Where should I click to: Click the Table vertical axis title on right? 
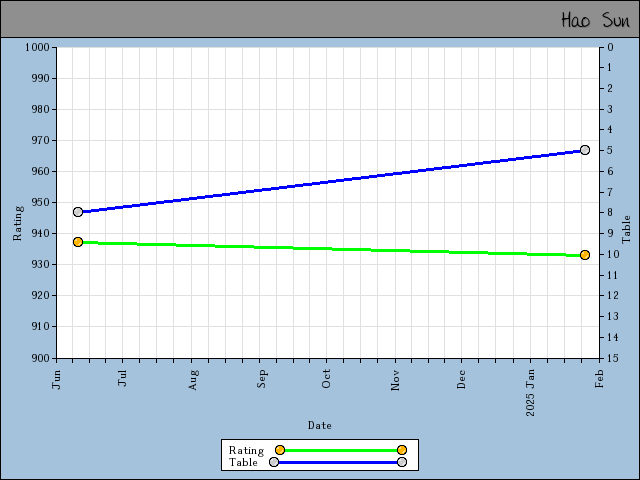click(626, 229)
